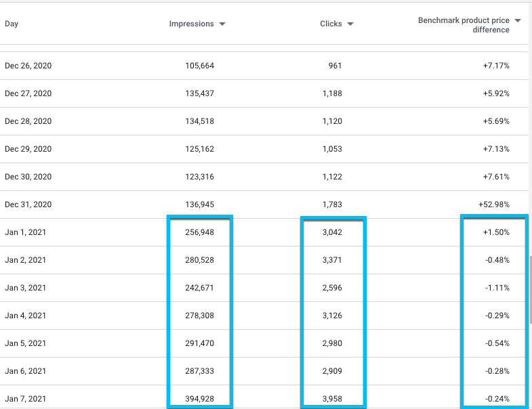This screenshot has height=409, width=532.
Task: Select the Dec 30, 2020 date cell
Action: click(x=28, y=177)
